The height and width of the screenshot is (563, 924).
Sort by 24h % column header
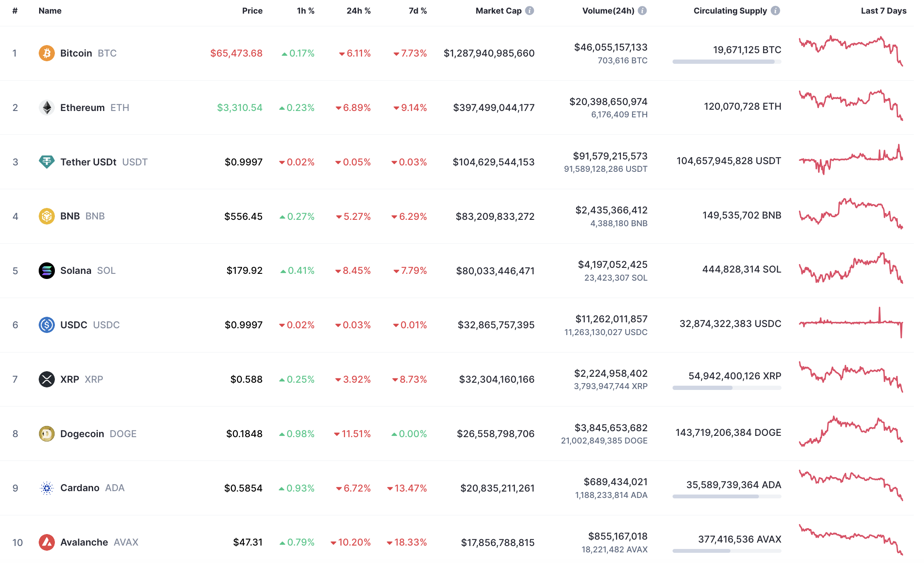pyautogui.click(x=358, y=11)
